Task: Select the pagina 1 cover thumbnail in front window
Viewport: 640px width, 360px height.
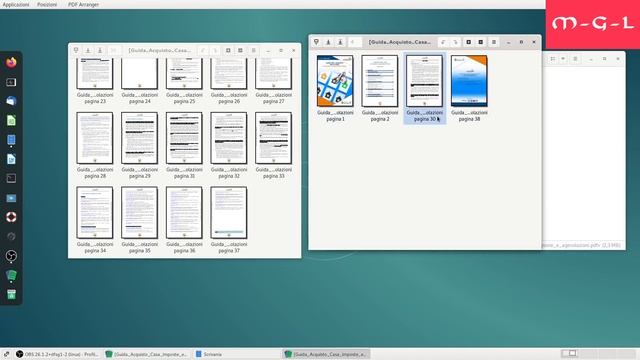Action: point(335,81)
